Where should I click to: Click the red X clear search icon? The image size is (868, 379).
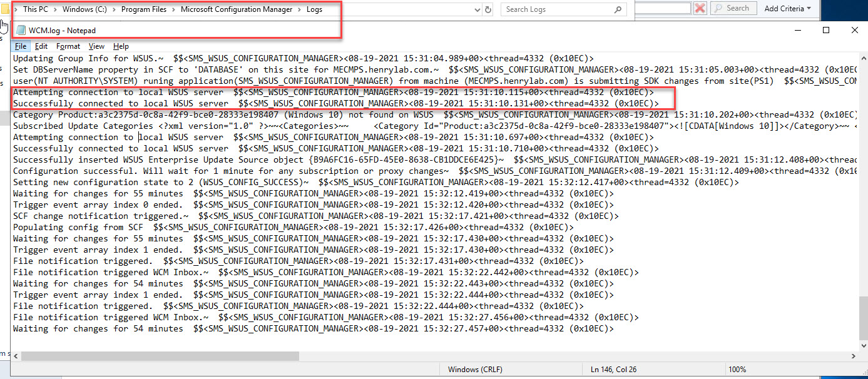pos(700,8)
